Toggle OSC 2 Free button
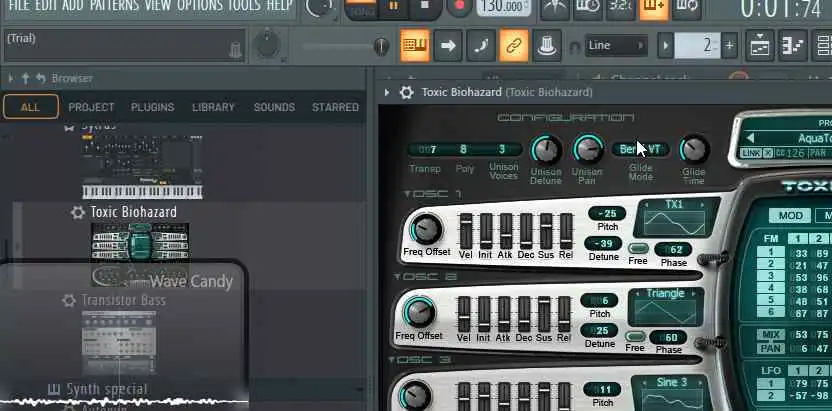 coord(635,336)
